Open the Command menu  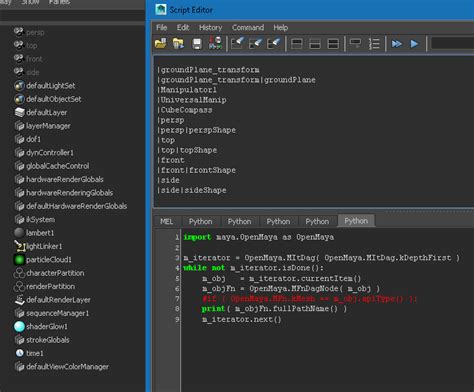[248, 28]
